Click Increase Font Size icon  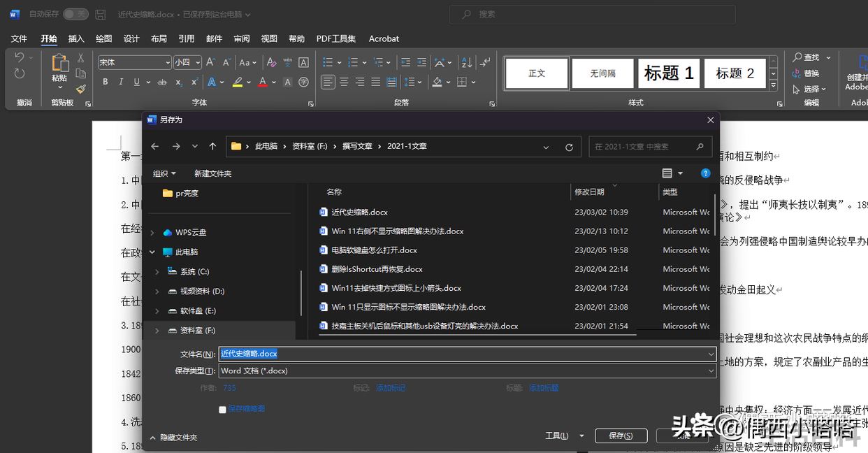coord(210,62)
